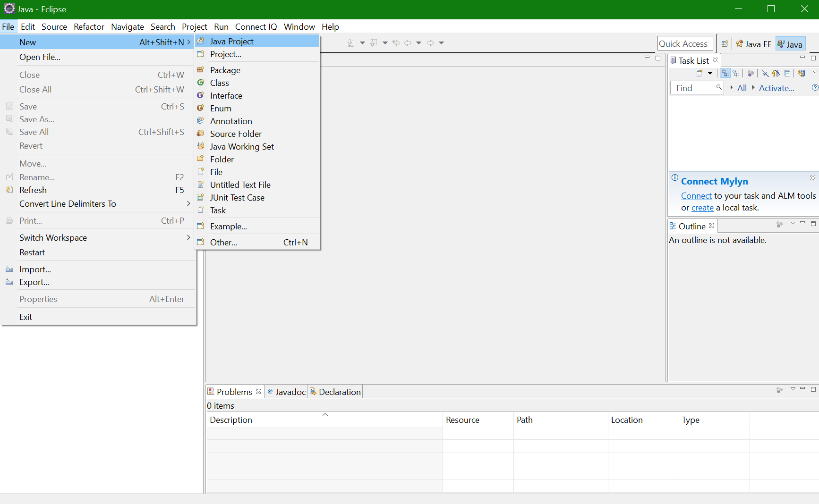The image size is (819, 504).
Task: Sort by the Resource column header
Action: pos(478,420)
